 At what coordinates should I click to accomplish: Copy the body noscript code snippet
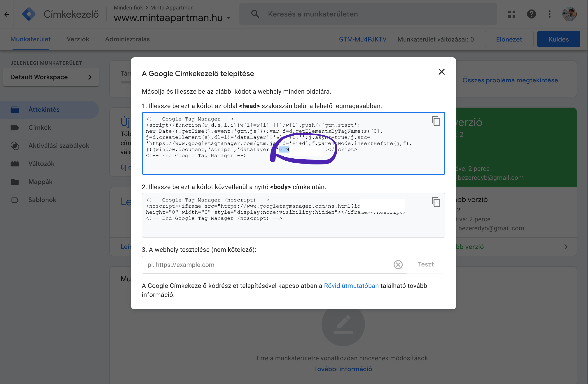[x=436, y=202]
